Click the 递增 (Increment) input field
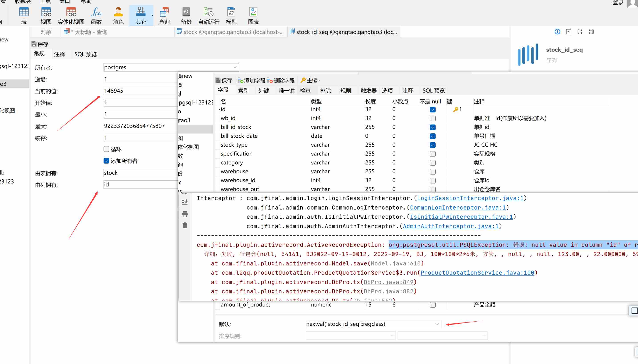 pyautogui.click(x=140, y=79)
